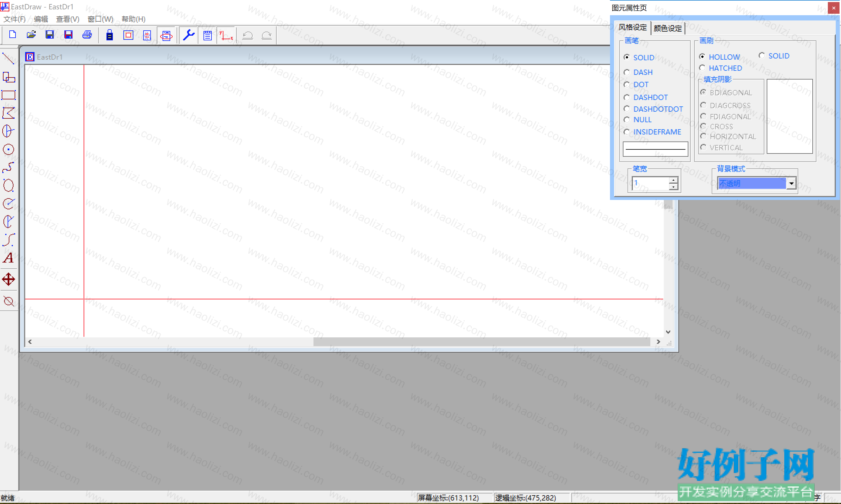The width and height of the screenshot is (841, 504).
Task: Select the straight line drawing tool
Action: click(x=8, y=58)
